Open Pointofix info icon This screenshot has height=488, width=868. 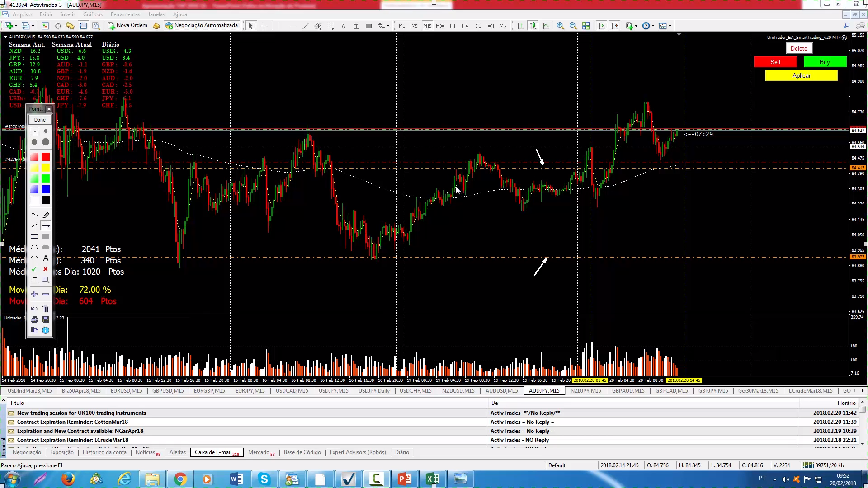pos(46,330)
